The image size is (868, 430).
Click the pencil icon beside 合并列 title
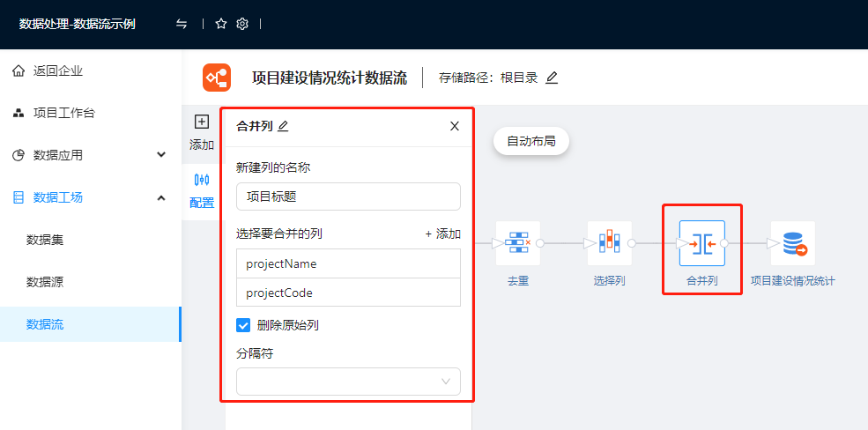click(283, 126)
